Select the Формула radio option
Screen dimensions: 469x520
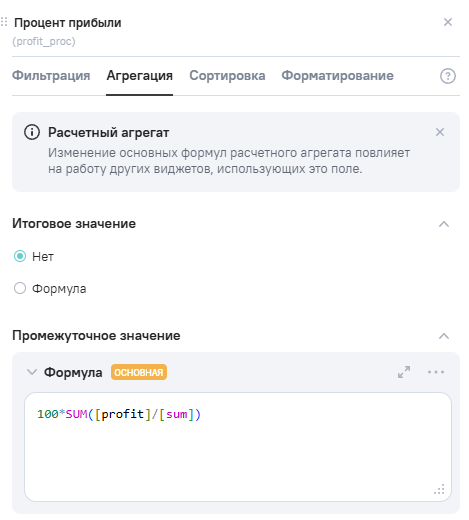[20, 288]
